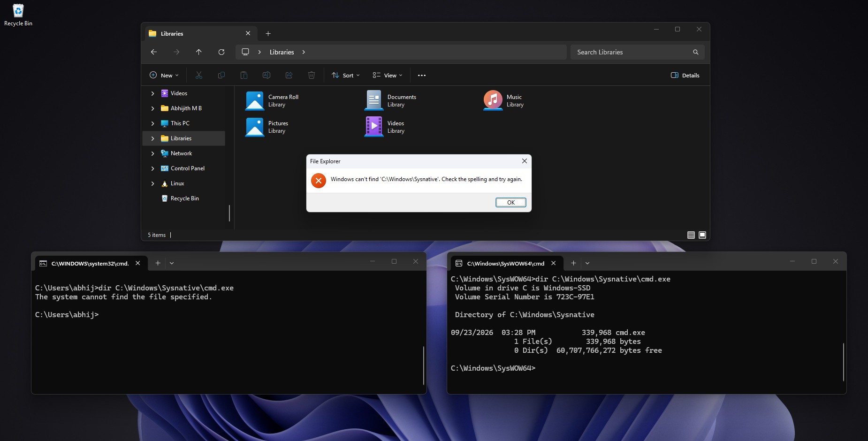
Task: Switch to details list view icon in status bar
Action: [691, 235]
